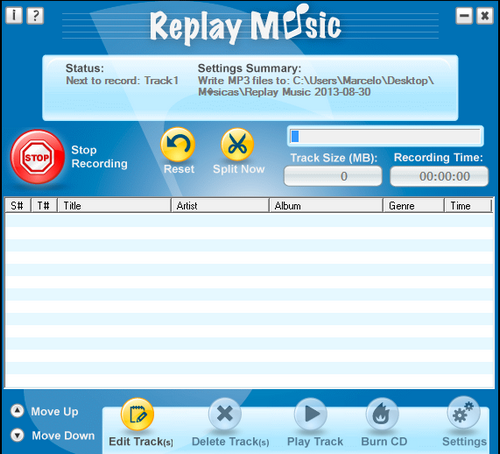500x454 pixels.
Task: Click the Recording Time display field
Action: click(x=439, y=176)
